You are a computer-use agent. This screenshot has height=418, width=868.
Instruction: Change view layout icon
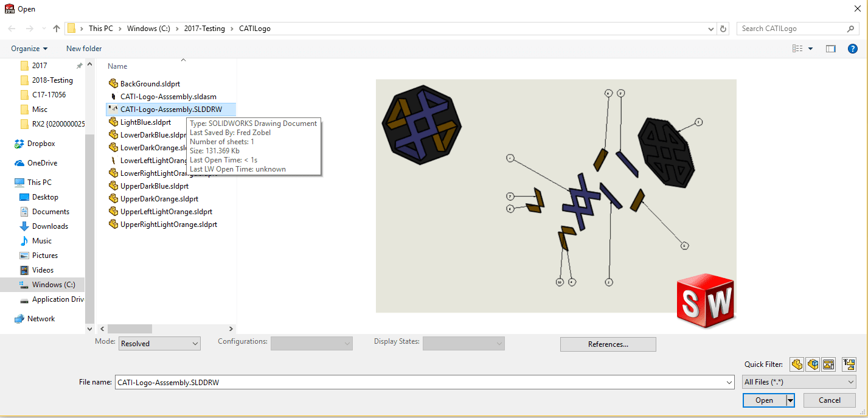(x=797, y=49)
